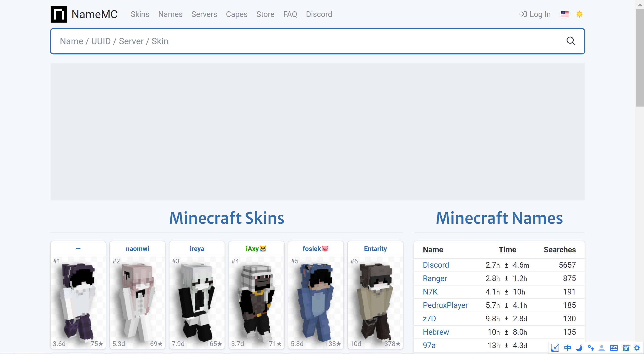Open Entarity's skin #6 thumbnail
This screenshot has width=644, height=354.
pyautogui.click(x=375, y=302)
